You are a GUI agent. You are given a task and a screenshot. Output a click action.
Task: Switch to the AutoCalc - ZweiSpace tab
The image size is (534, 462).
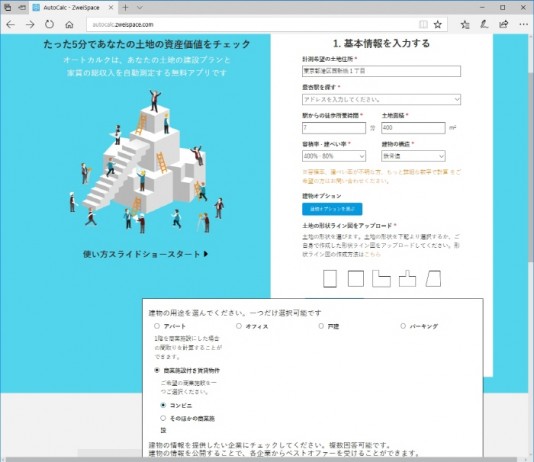(x=72, y=7)
